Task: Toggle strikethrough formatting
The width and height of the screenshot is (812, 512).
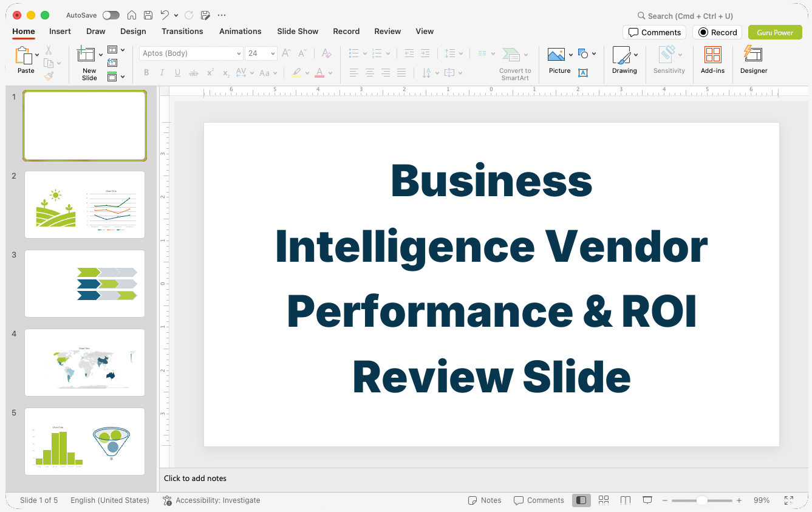Action: (x=194, y=73)
